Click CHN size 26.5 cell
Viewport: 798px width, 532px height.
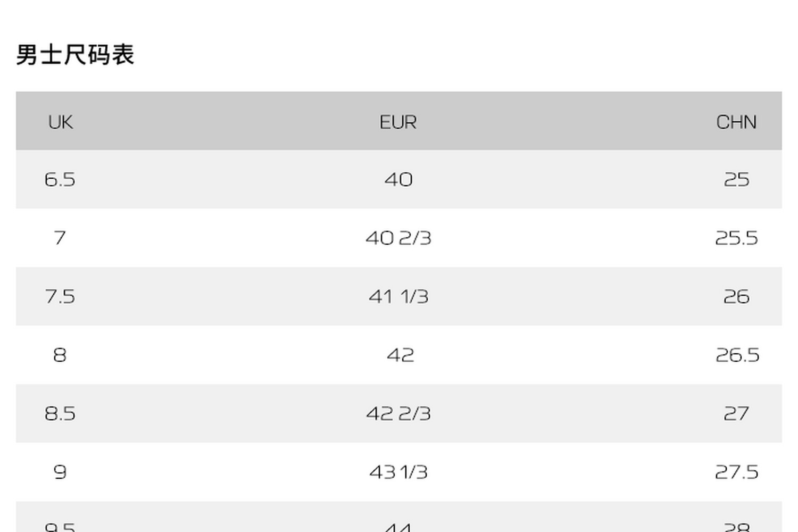tap(737, 355)
